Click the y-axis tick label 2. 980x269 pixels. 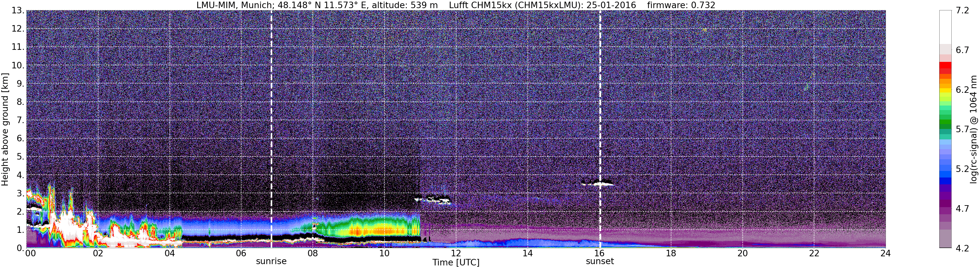(20, 211)
